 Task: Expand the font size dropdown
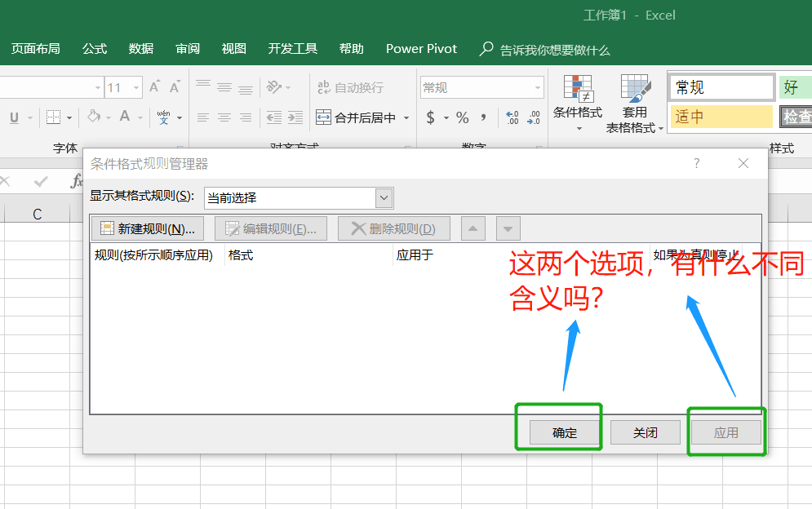(x=136, y=87)
